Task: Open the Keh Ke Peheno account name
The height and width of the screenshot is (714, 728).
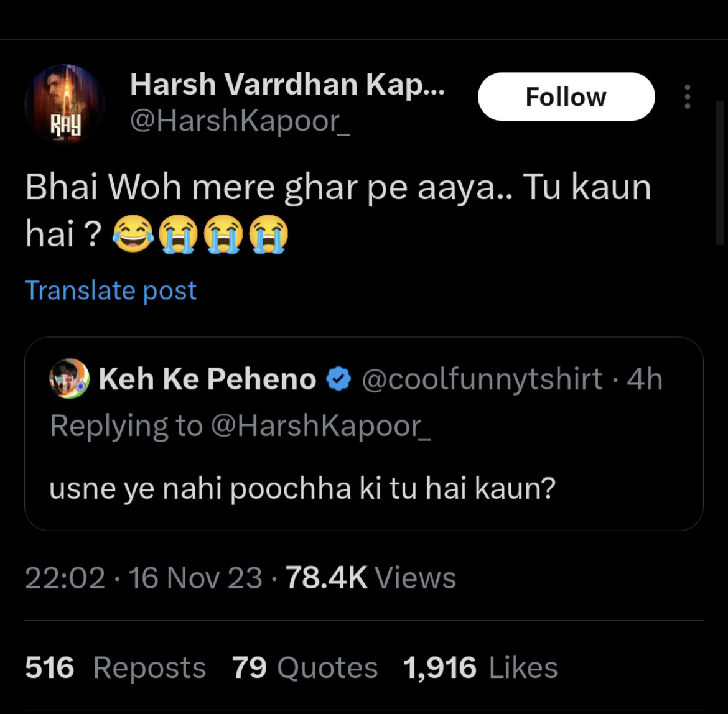Action: pos(207,379)
